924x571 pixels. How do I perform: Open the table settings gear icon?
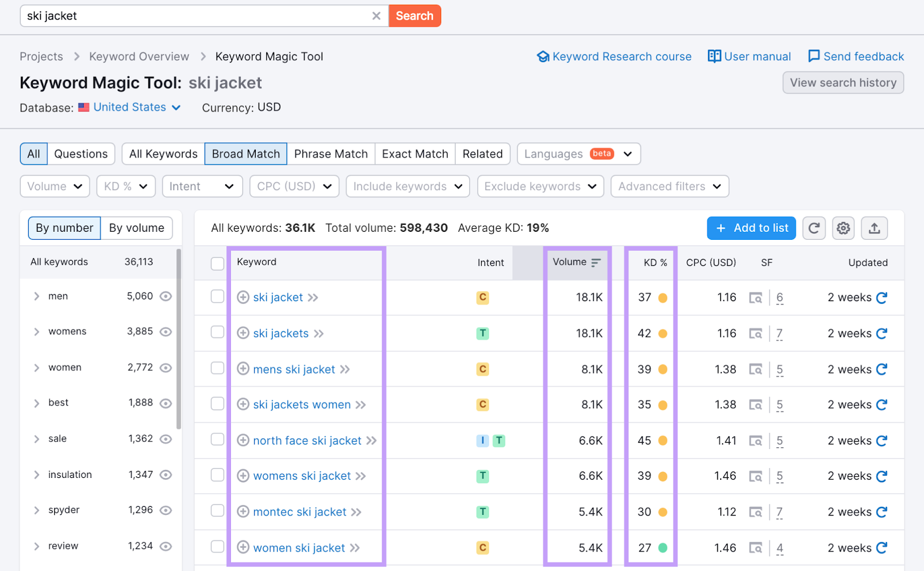pos(843,228)
